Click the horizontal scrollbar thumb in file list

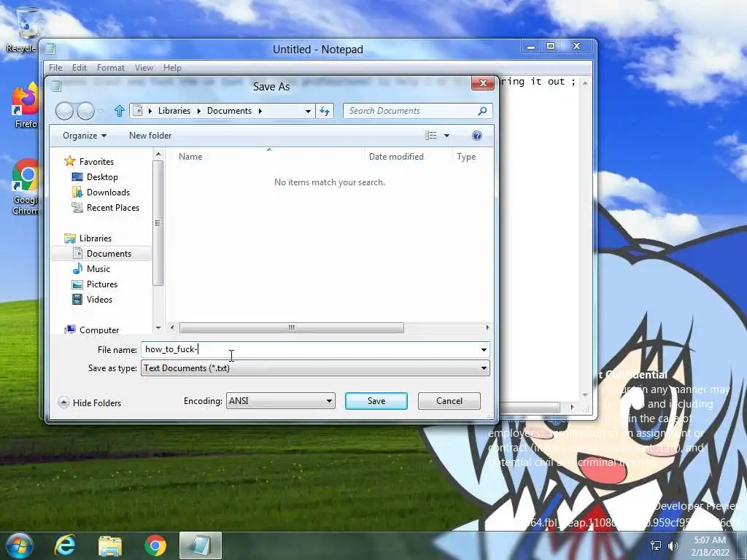point(292,327)
